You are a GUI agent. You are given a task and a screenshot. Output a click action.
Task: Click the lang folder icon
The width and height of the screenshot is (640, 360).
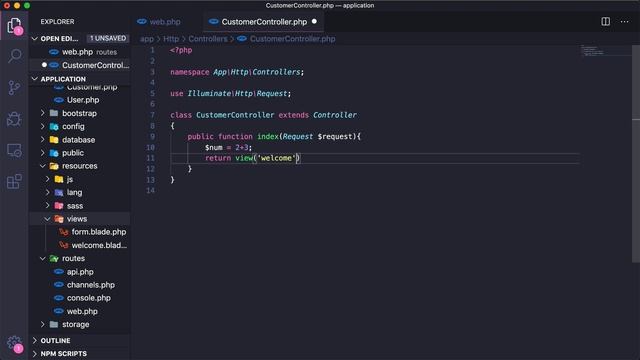(x=59, y=192)
